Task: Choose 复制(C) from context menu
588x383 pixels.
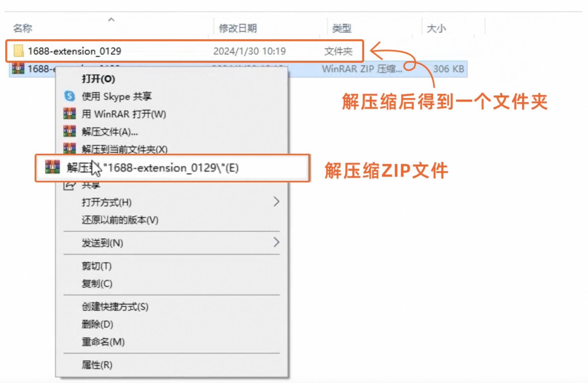Action: [172, 283]
